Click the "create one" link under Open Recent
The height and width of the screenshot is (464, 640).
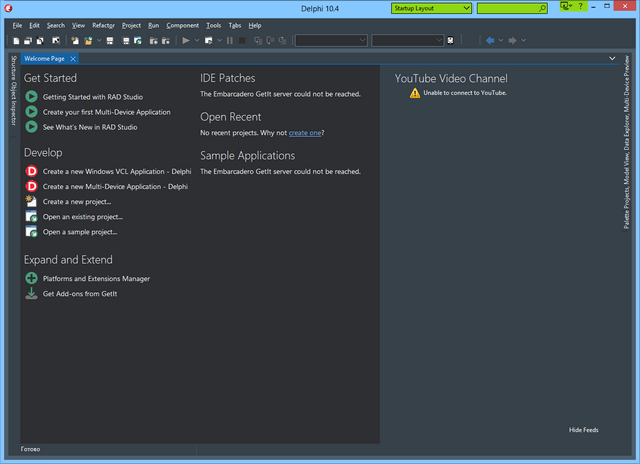(306, 132)
